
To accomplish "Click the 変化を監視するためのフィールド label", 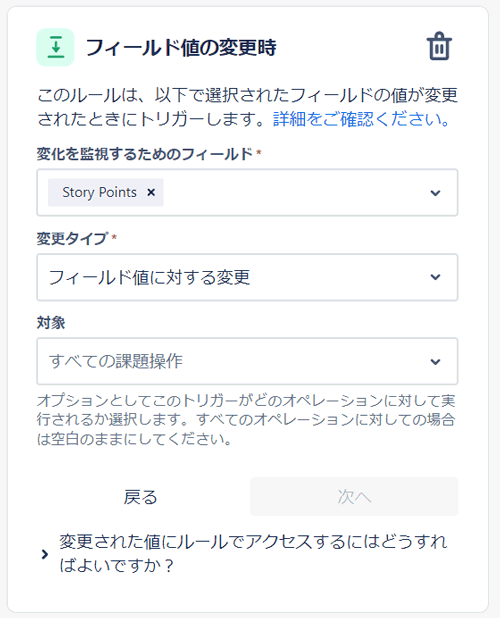I will pyautogui.click(x=145, y=154).
